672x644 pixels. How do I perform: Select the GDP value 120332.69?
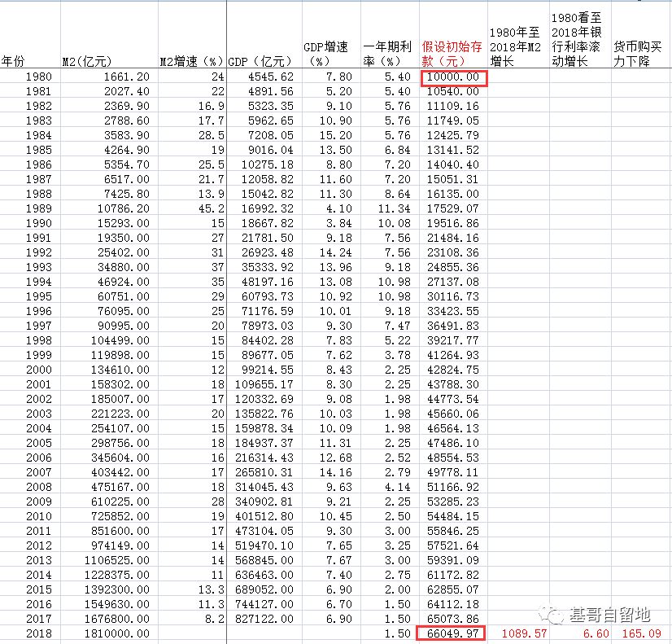coord(264,399)
